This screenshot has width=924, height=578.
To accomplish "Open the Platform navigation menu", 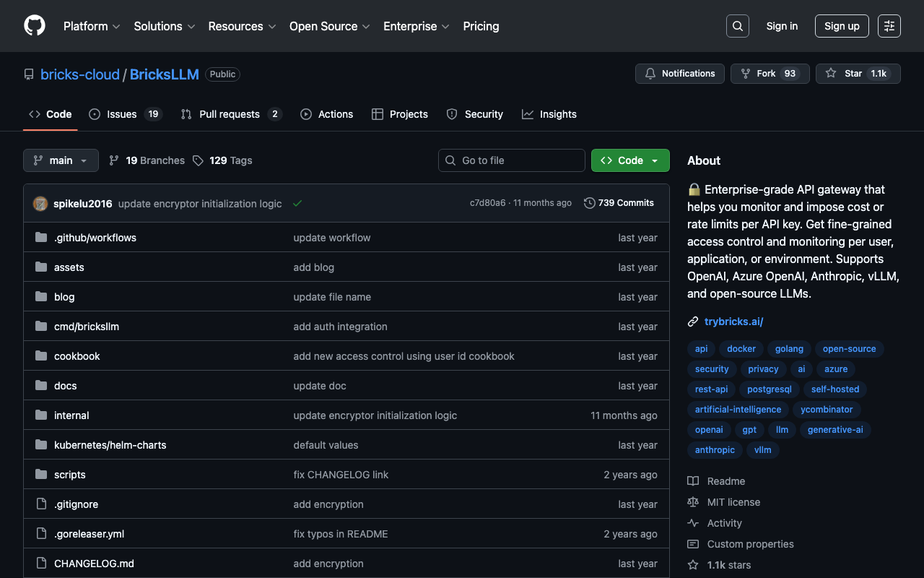I will coord(92,26).
